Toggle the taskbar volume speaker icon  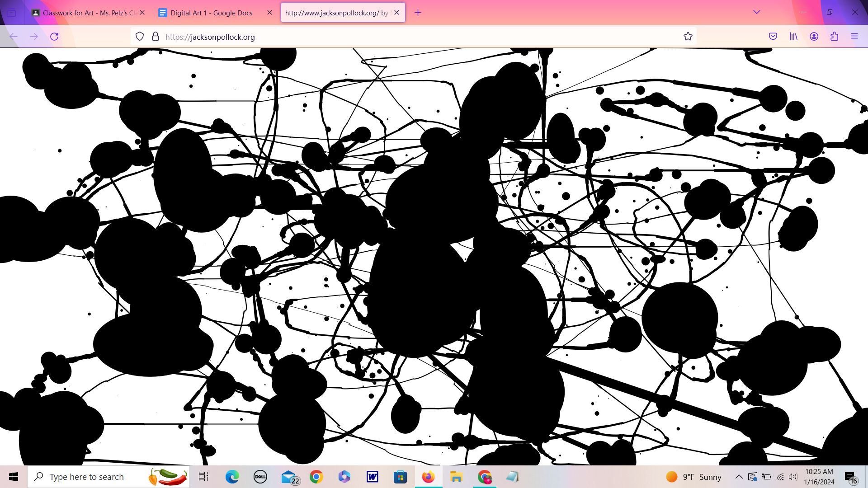click(793, 477)
